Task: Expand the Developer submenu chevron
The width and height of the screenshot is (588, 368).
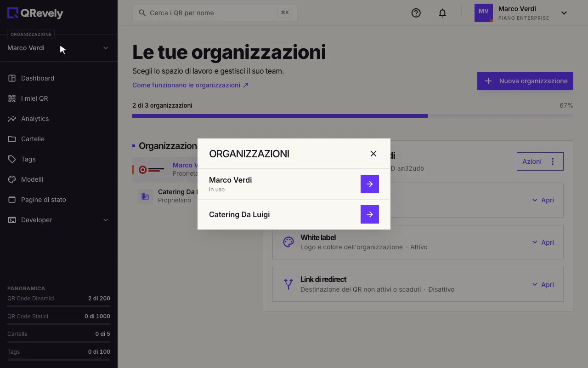Action: 106,220
